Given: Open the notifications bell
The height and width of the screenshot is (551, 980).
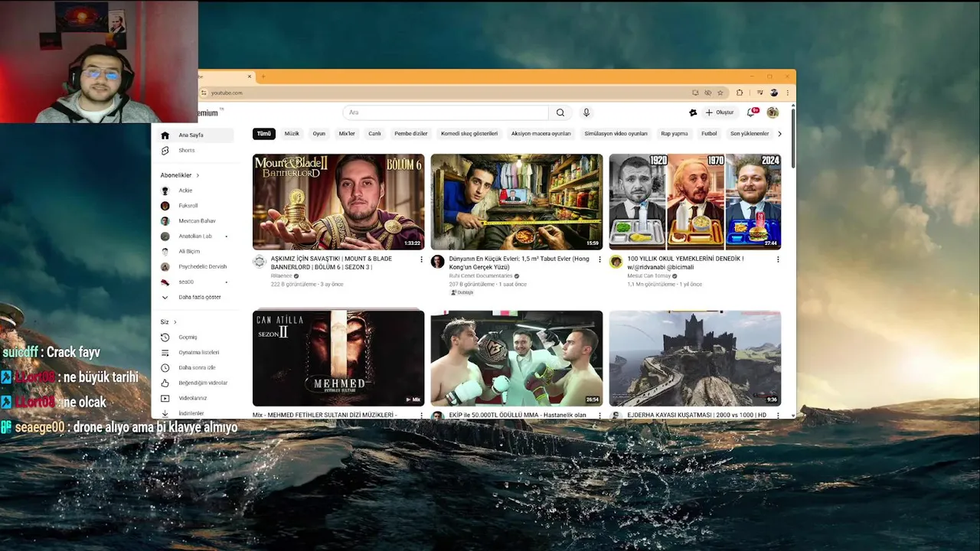Looking at the screenshot, I should [751, 112].
